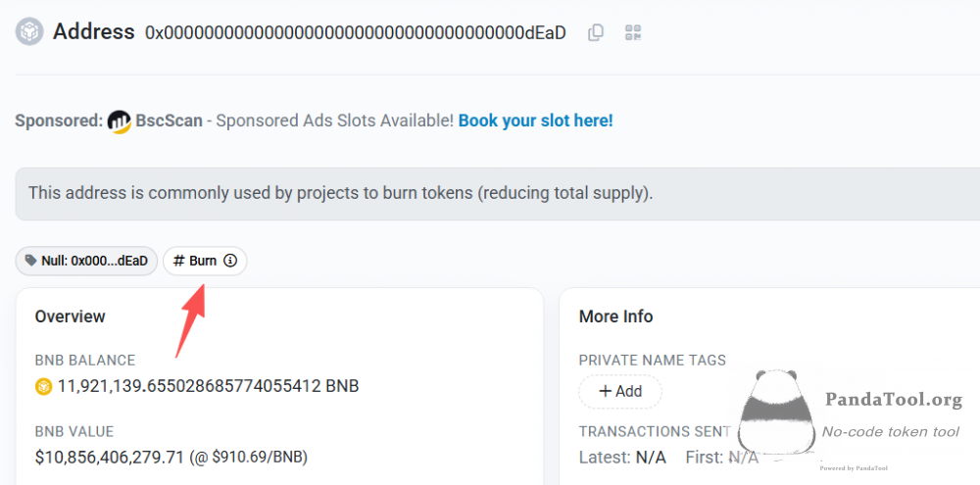The image size is (980, 485).
Task: Open the "Book your slot here!" link
Action: [535, 121]
